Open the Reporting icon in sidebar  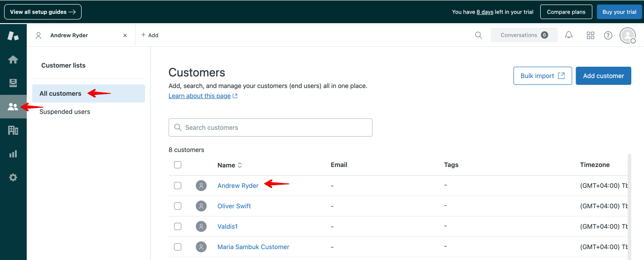(x=13, y=154)
